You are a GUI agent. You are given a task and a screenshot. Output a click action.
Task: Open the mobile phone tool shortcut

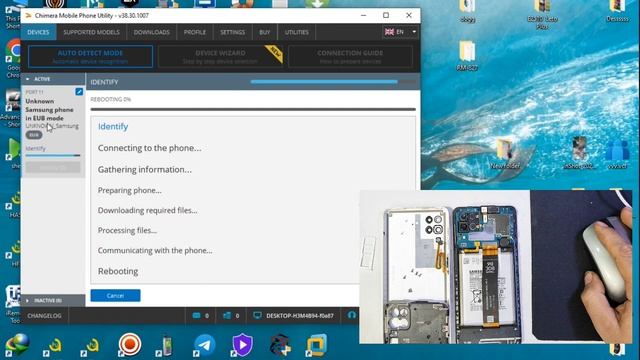pos(166,345)
